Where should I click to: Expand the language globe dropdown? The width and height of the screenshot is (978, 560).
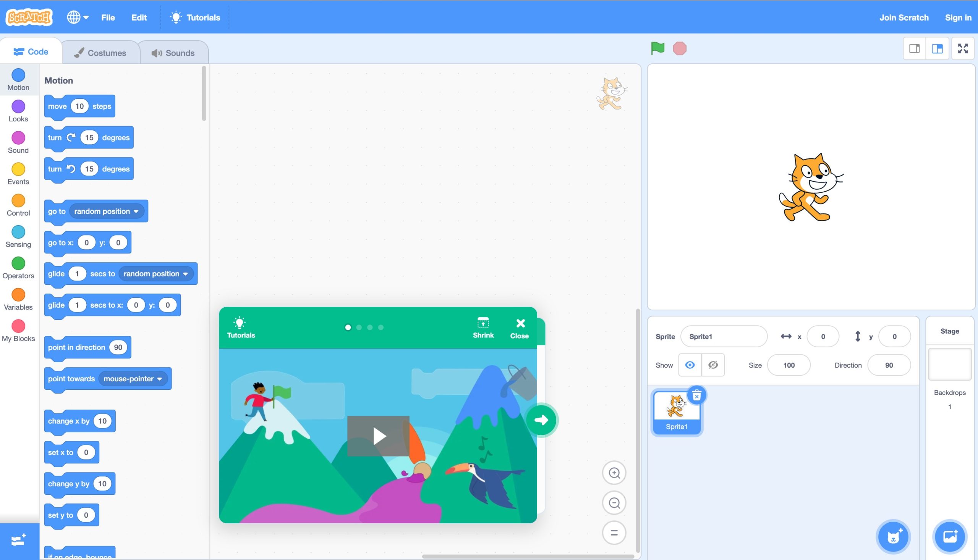tap(78, 17)
